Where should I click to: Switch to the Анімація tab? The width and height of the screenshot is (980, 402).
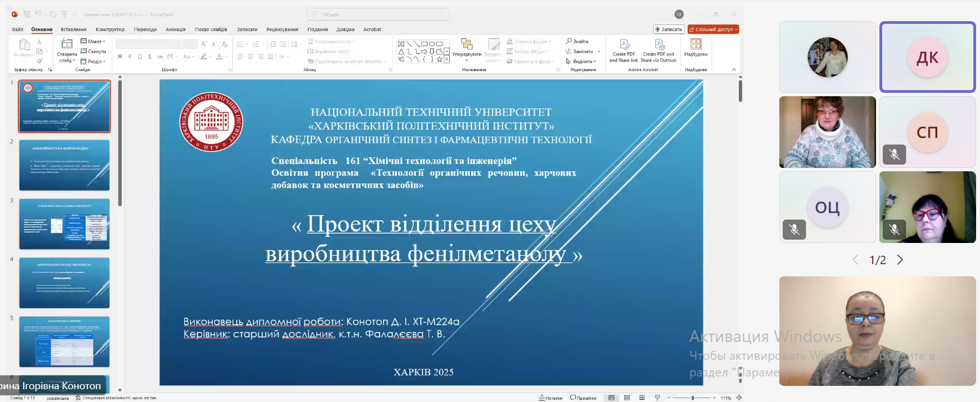(x=175, y=29)
